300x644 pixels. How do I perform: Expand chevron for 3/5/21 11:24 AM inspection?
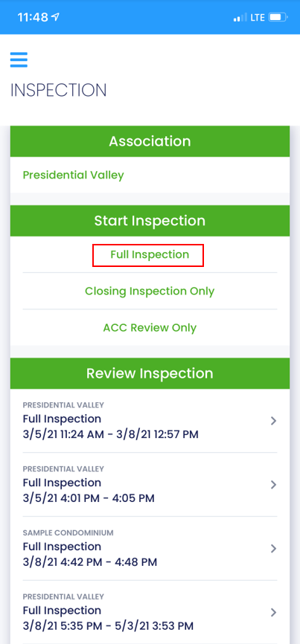coord(273,421)
